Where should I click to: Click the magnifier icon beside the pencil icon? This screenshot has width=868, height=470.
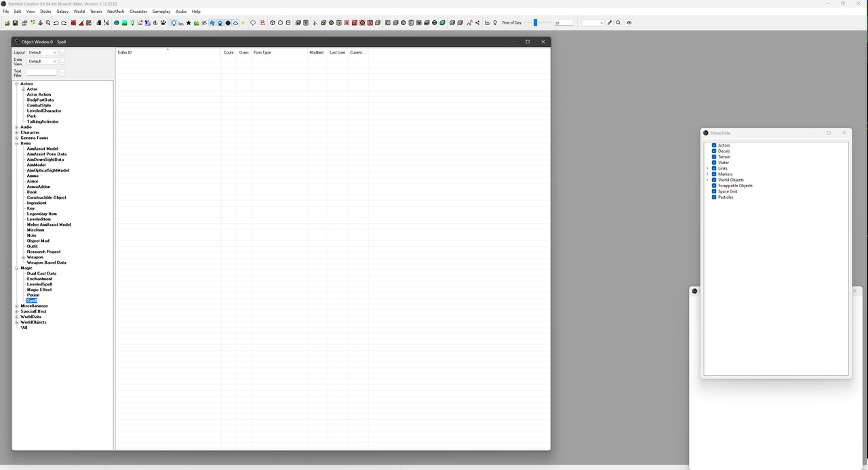[x=618, y=23]
